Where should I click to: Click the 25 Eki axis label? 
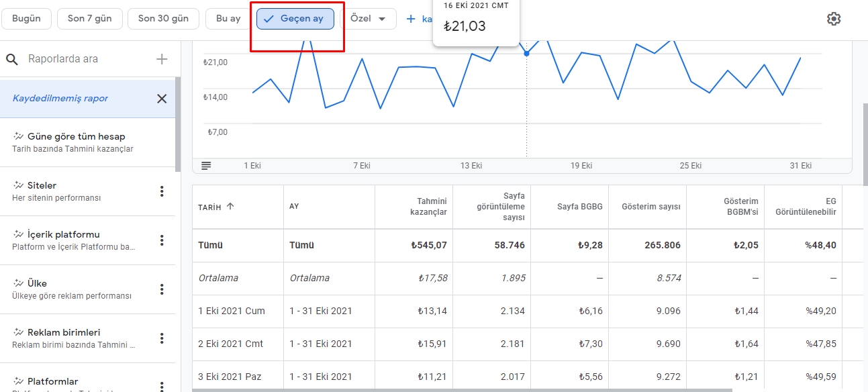pos(690,166)
